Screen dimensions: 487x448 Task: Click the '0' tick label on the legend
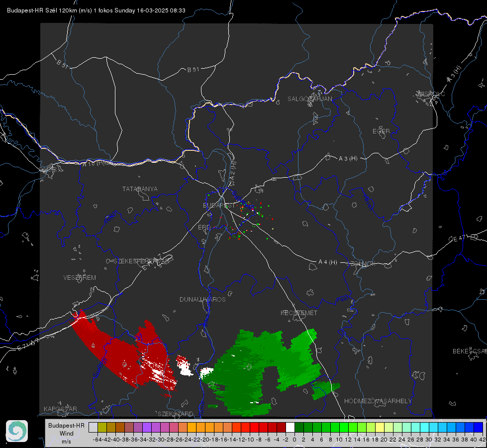[294, 440]
